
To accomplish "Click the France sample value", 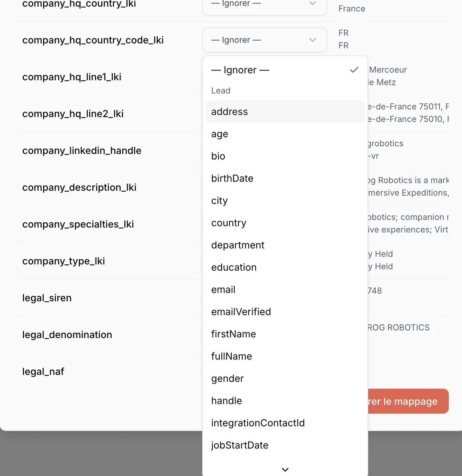I will 352,9.
